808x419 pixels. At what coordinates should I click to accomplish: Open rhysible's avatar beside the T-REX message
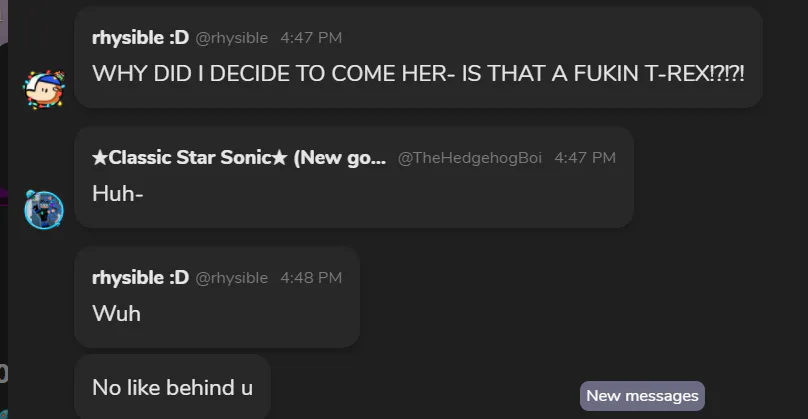[x=43, y=88]
